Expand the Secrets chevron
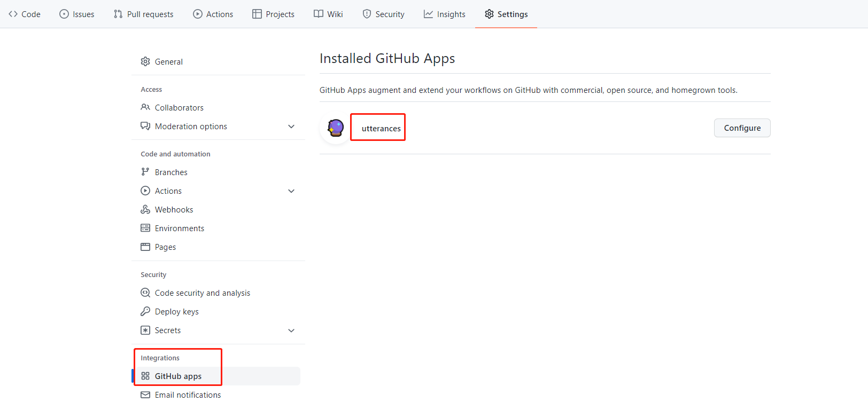 pos(291,330)
